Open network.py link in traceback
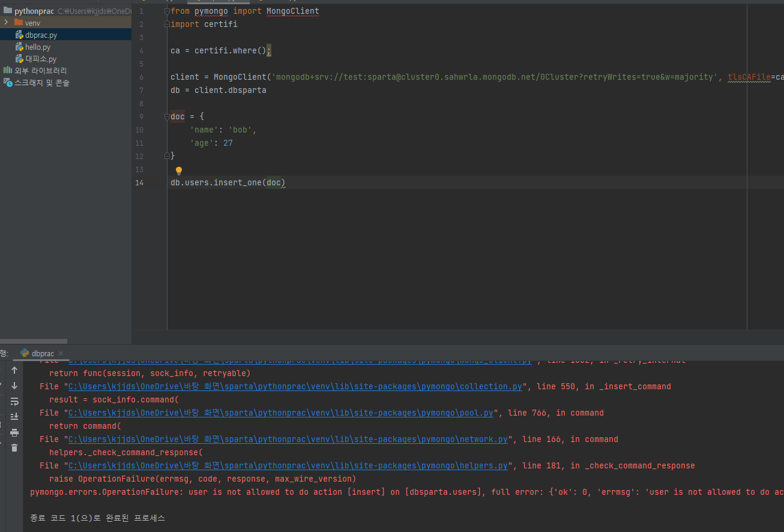The image size is (784, 532). [x=288, y=439]
